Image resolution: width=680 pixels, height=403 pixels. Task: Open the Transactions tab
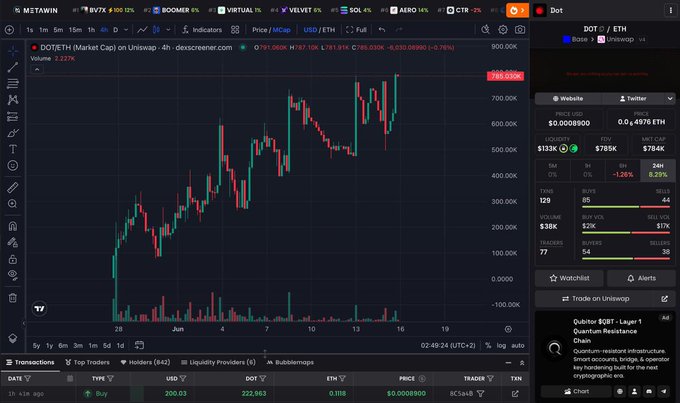[x=30, y=362]
